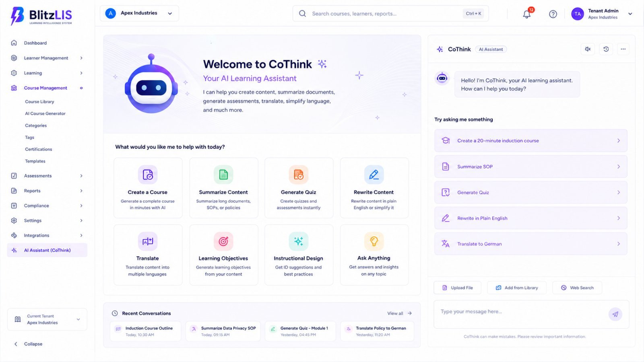
Task: Click the Web Search button
Action: tap(577, 288)
